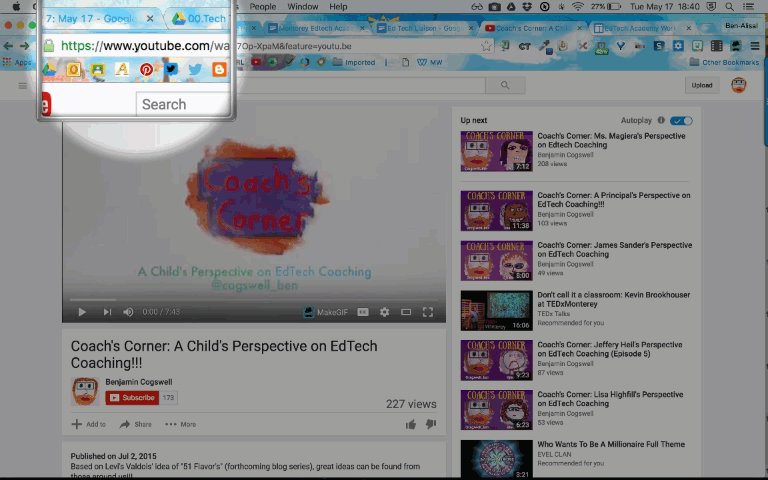768x480 pixels.
Task: Open Jeffery Heil's Perspective thumbnail
Action: point(496,360)
